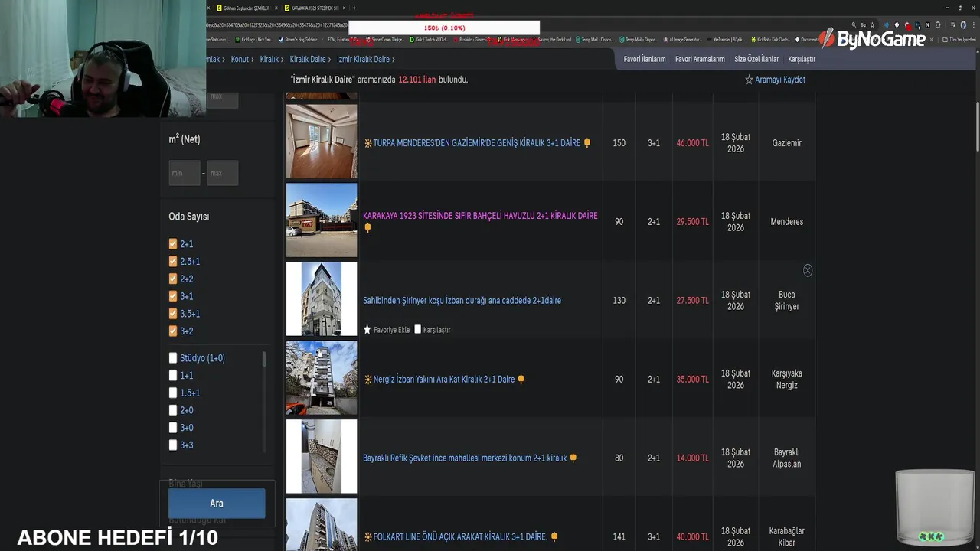Check the 1+1 room checkbox

tap(173, 376)
